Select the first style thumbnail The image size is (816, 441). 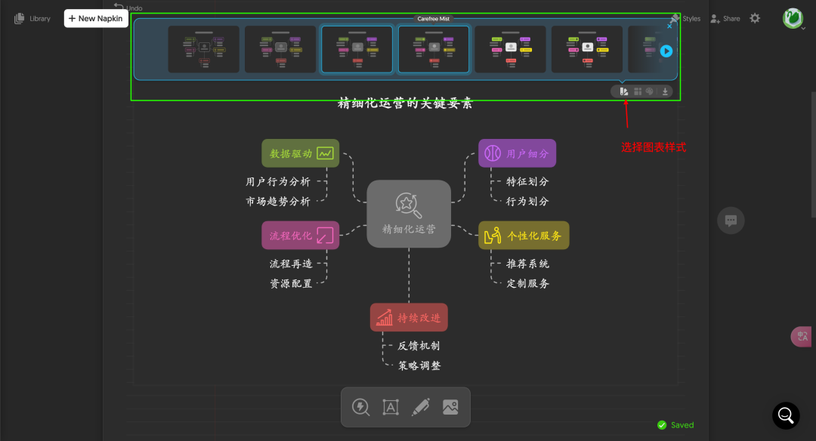pyautogui.click(x=203, y=49)
